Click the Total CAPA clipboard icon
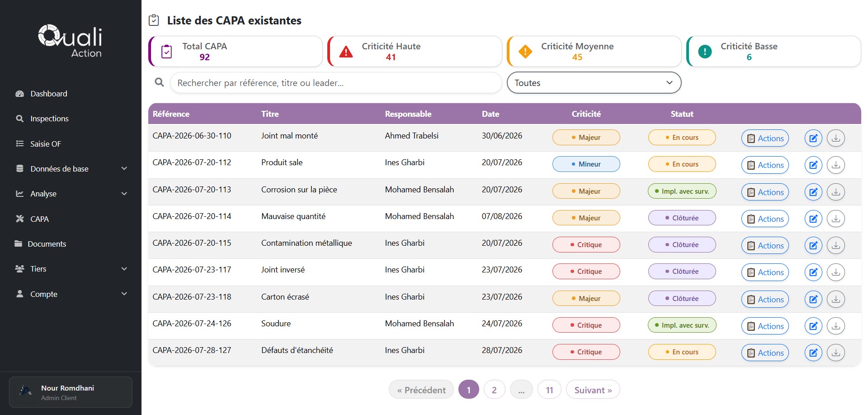 pos(166,52)
